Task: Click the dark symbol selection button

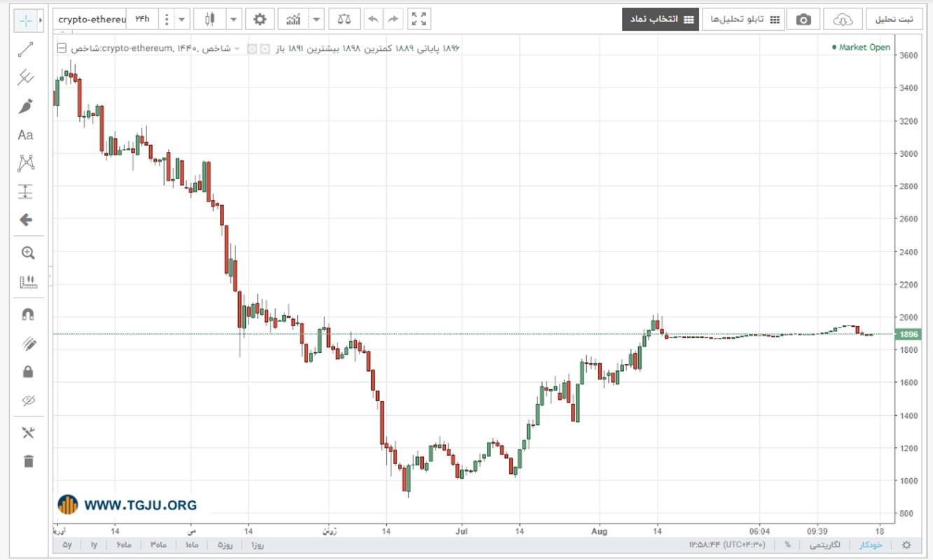Action: (661, 20)
